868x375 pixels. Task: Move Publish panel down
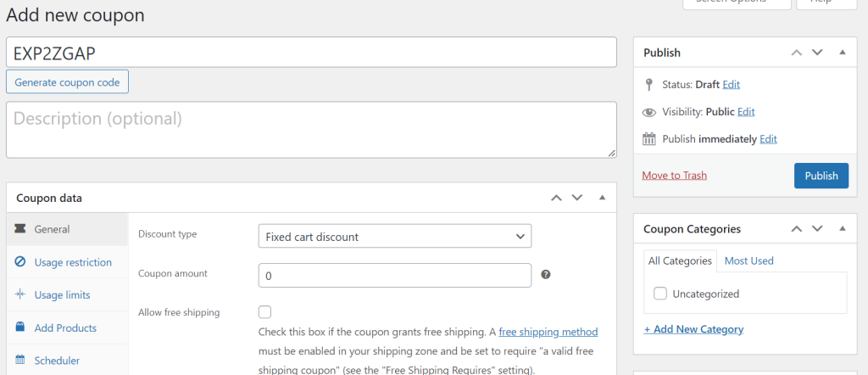coord(818,53)
